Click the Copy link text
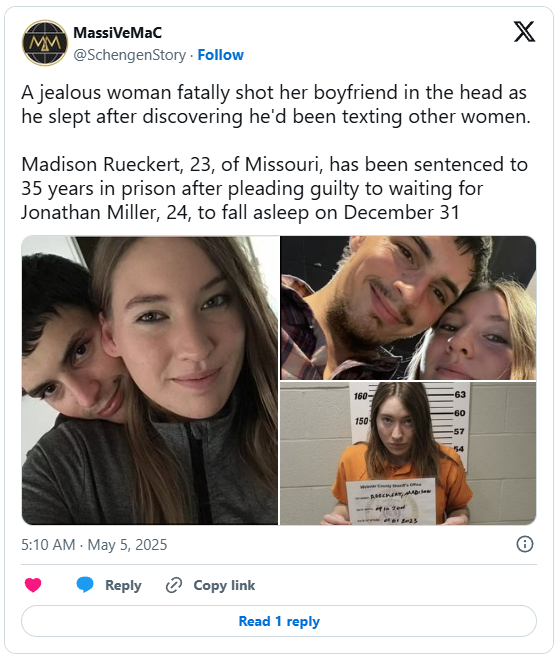 tap(224, 585)
